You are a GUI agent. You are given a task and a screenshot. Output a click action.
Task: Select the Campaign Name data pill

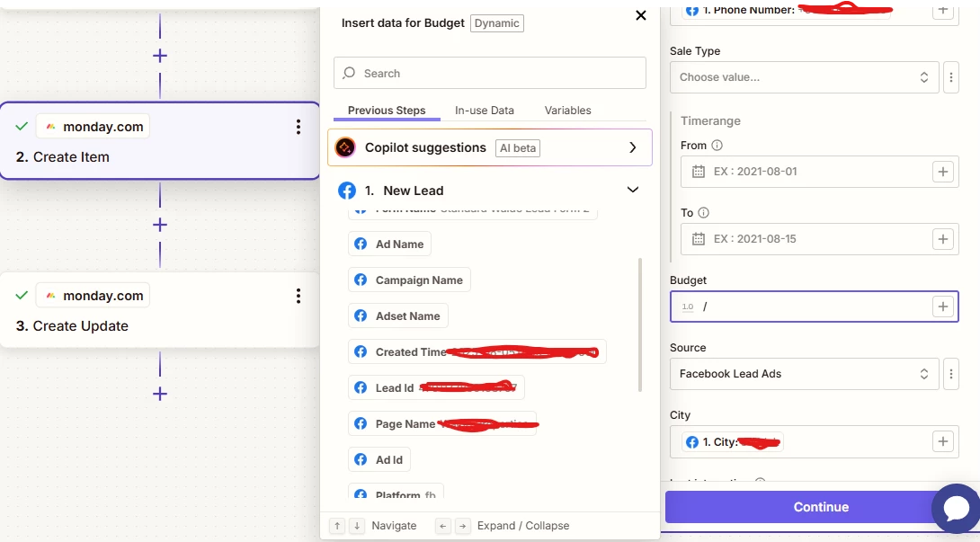(409, 280)
